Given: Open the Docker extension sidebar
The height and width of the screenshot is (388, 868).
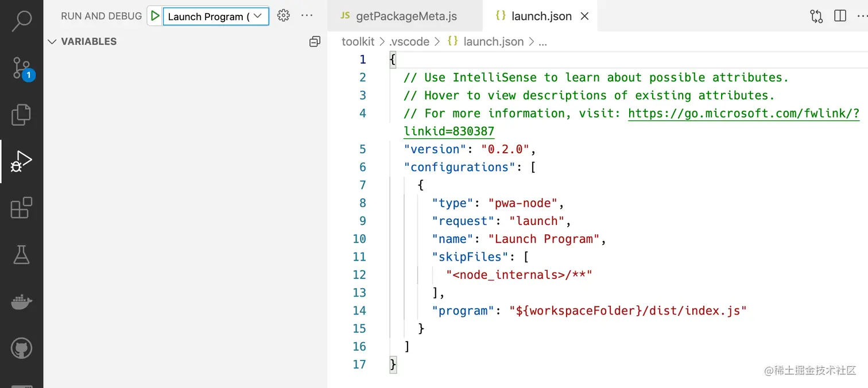Looking at the screenshot, I should [x=21, y=302].
